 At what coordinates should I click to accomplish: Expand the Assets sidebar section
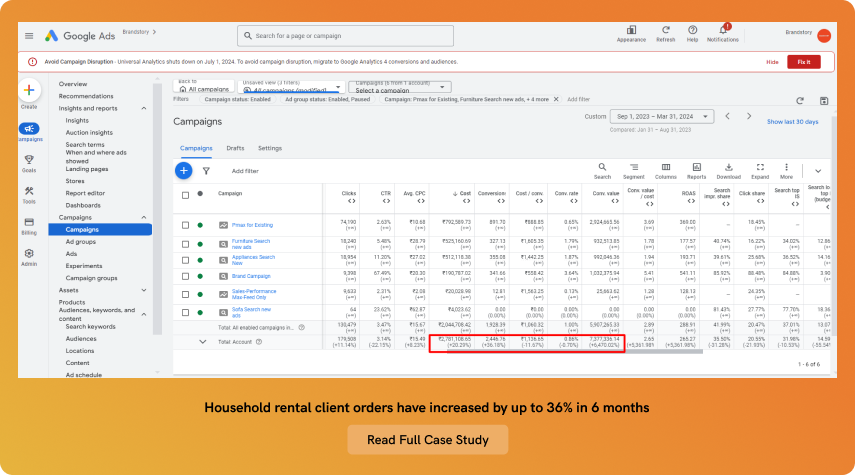[144, 290]
